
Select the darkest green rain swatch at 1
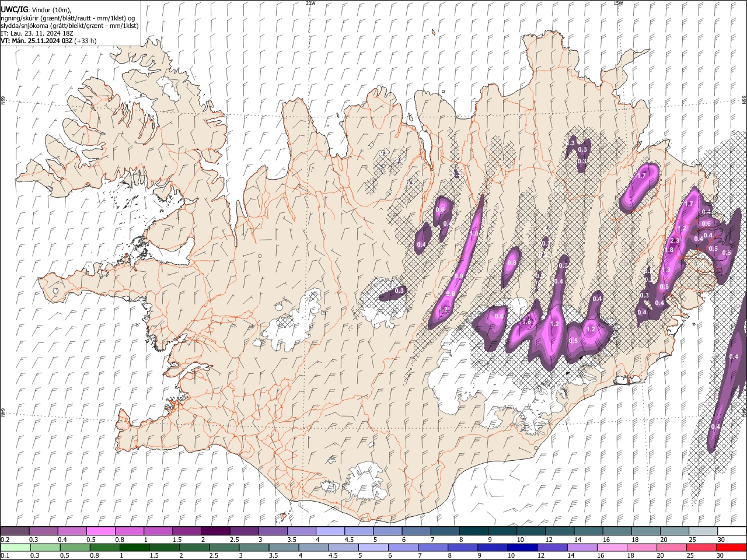point(135,547)
